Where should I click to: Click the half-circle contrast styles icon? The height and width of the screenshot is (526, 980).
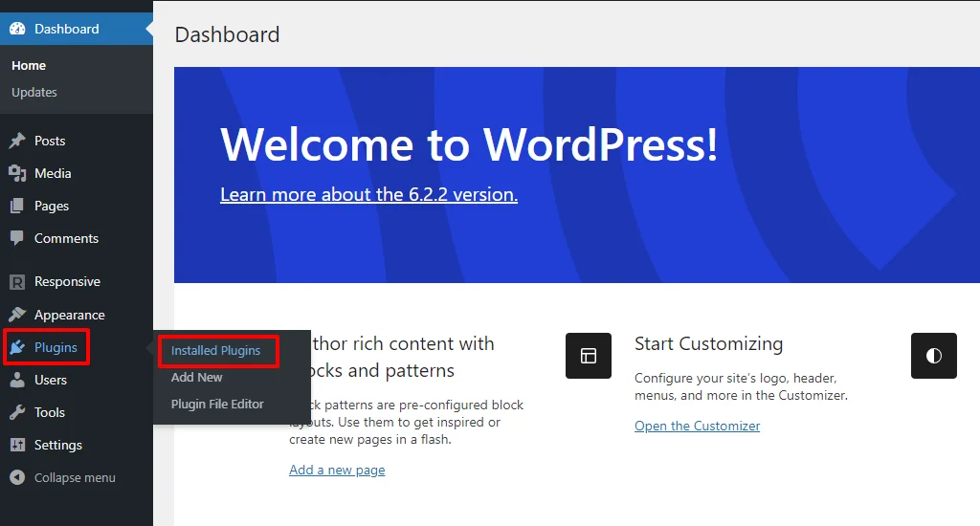pos(934,356)
